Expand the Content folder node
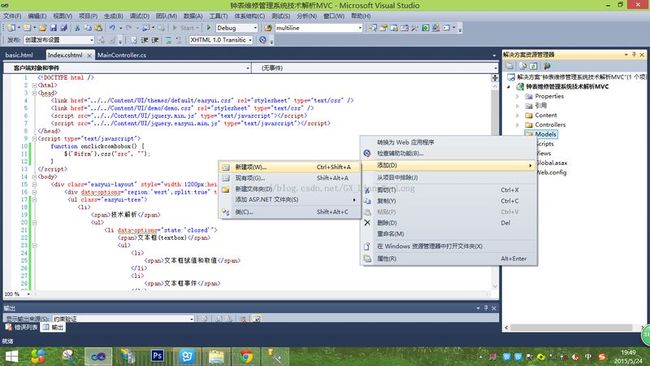The image size is (650, 366). (x=517, y=115)
